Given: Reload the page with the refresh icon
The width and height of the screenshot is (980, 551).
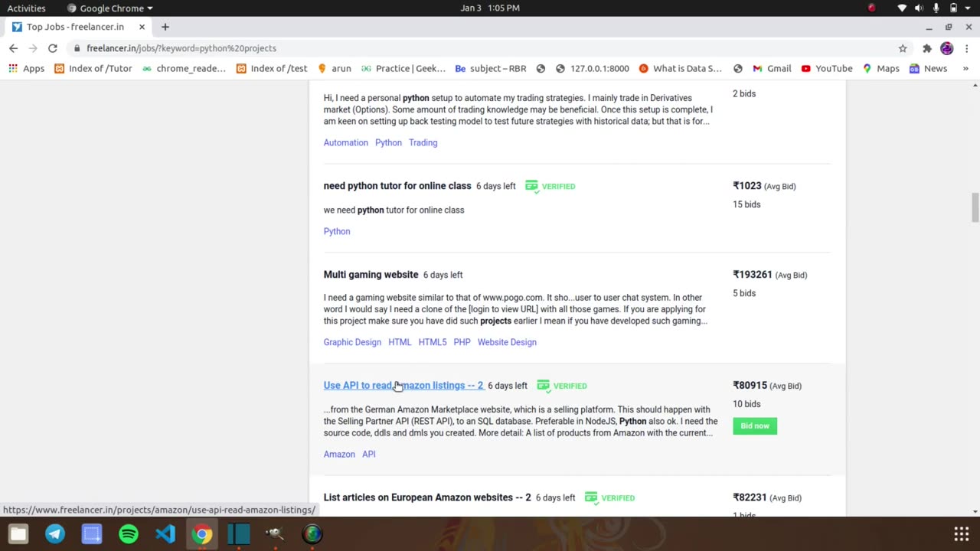Looking at the screenshot, I should point(52,48).
